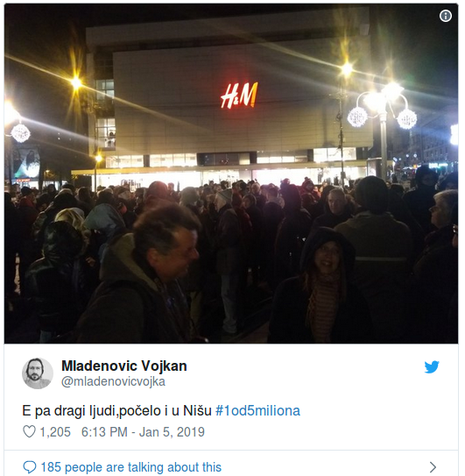Click the Mladenovic Vojkan display name
Screen dimensions: 465x476
[124, 366]
